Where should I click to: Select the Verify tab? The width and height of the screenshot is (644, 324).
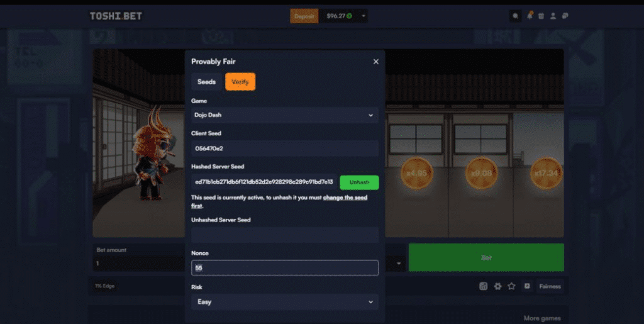coord(240,82)
